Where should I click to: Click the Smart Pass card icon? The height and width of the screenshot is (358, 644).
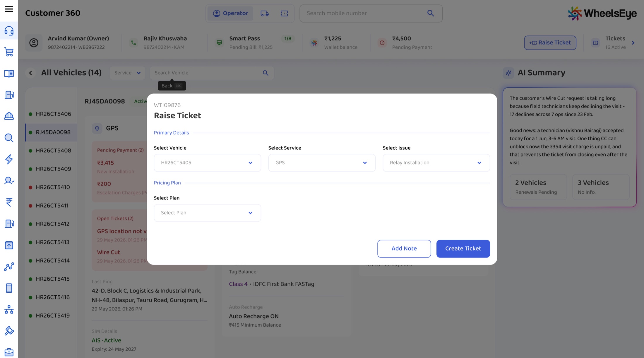point(219,43)
